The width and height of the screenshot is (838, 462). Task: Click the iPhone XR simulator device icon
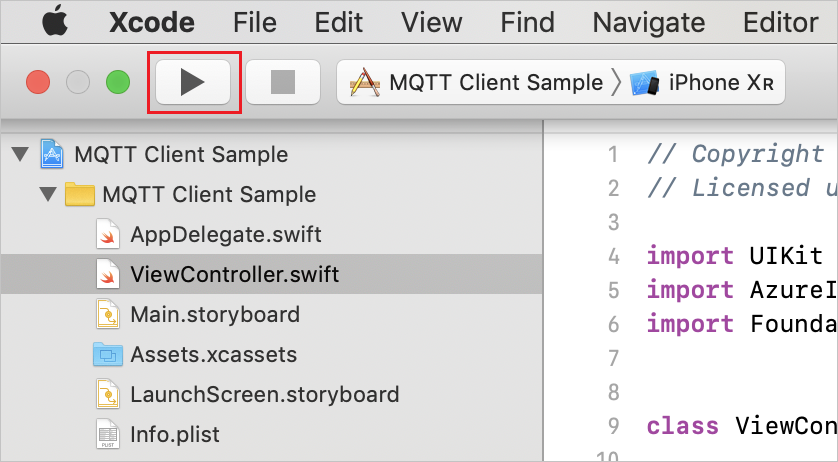click(645, 83)
